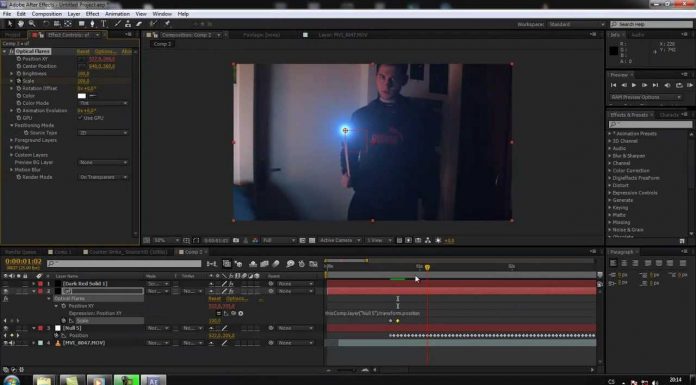Screen dimensions: 696x385
Task: Click the Comp 2 breadcrumb button
Action: click(162, 44)
